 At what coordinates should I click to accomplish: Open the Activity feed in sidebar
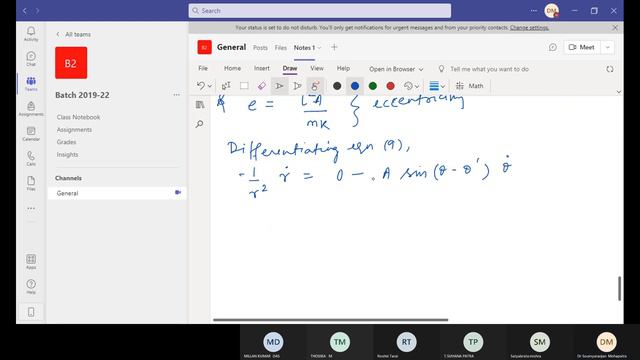[x=31, y=34]
